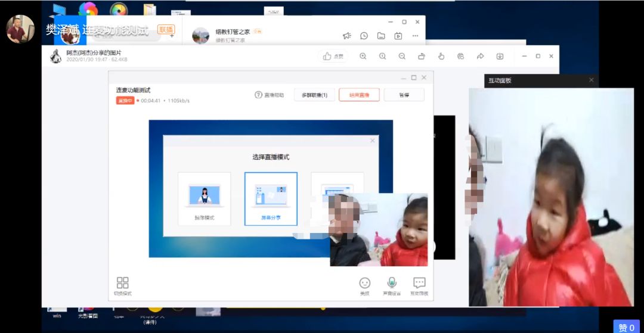Minimize the live broadcast window
644x333 pixels.
(403, 78)
